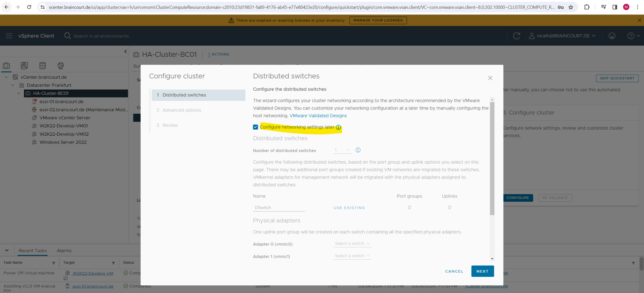Open the Storage inventory view icon

42,66
